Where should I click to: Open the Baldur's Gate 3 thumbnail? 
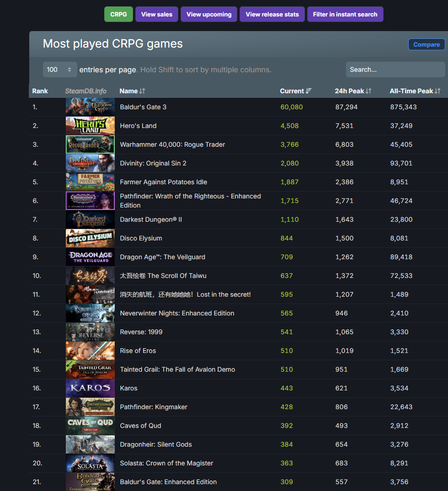(90, 107)
